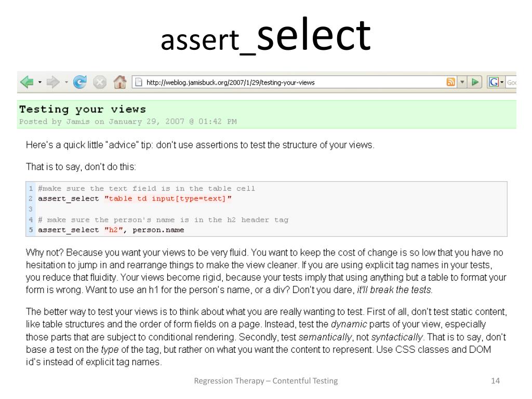
Task: Click the page icon in the address bar
Action: 138,82
